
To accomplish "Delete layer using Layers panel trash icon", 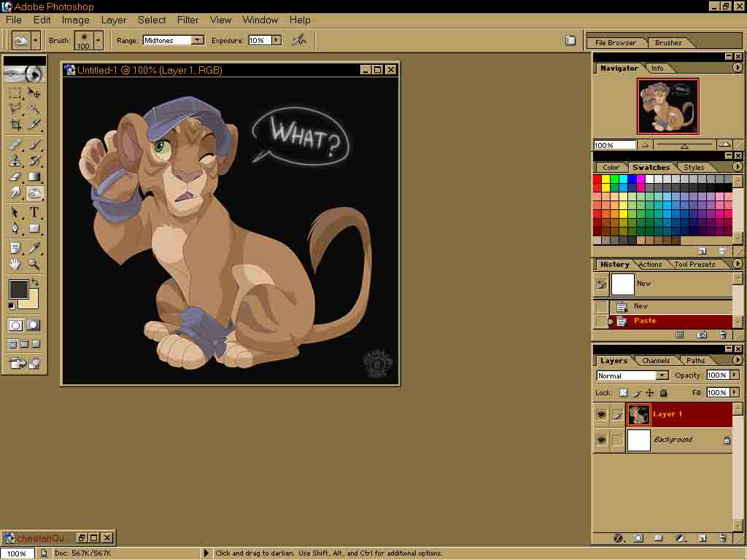I will pos(723,538).
